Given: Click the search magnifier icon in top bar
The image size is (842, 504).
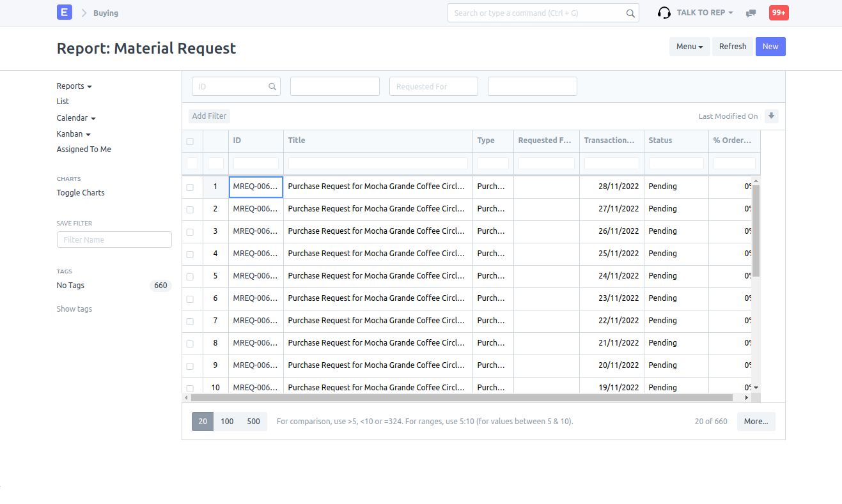Looking at the screenshot, I should tap(630, 13).
